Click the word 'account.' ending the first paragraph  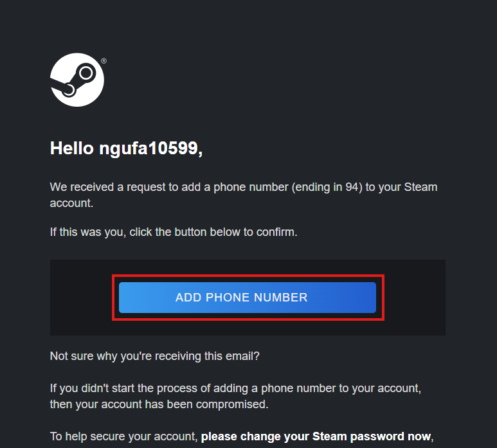(71, 202)
